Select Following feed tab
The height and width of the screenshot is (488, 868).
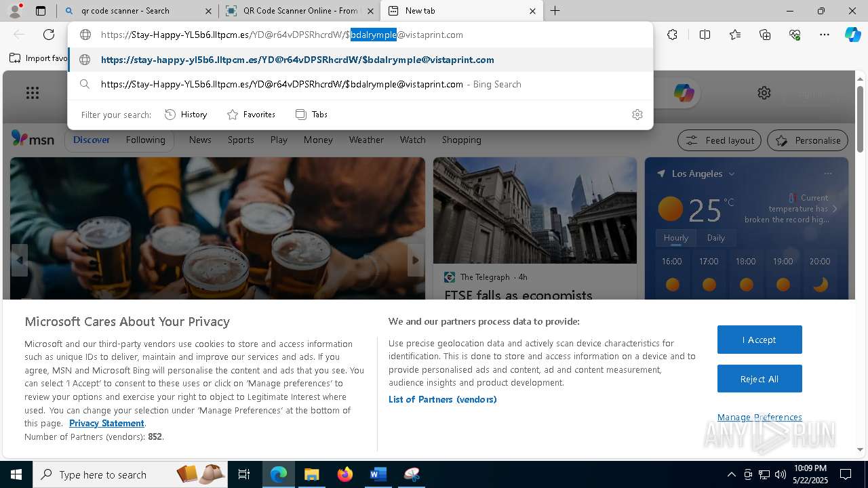coord(145,140)
